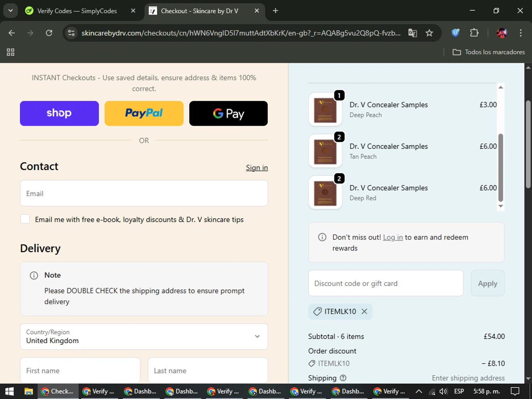Screen dimensions: 532x399
Task: Open the 5:58 p. m. taskbar clock
Action: [x=487, y=391]
